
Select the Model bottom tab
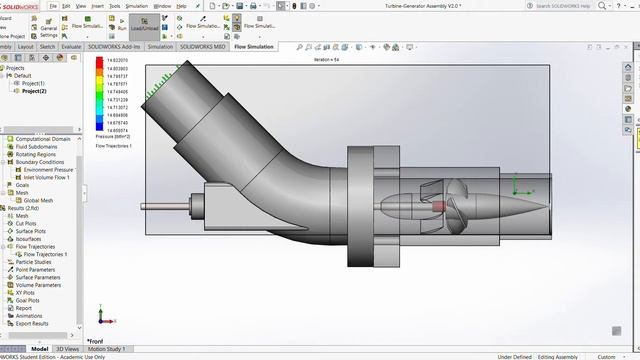[40, 349]
